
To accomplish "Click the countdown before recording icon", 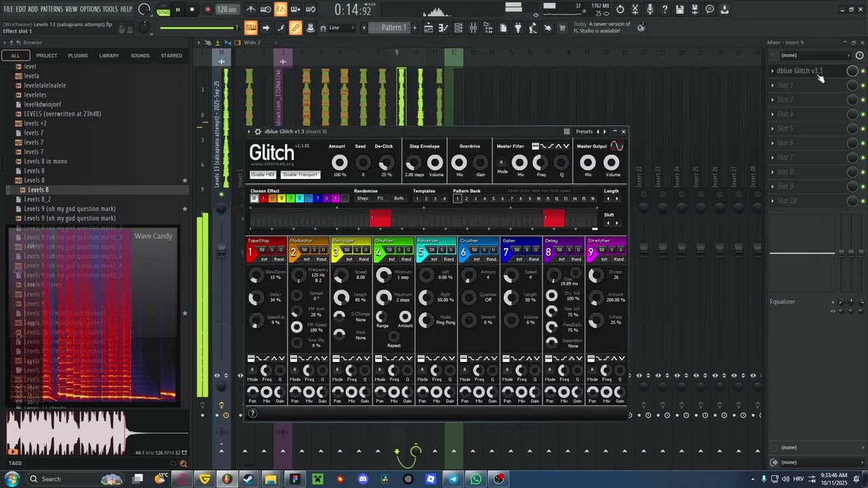I will (x=280, y=9).
